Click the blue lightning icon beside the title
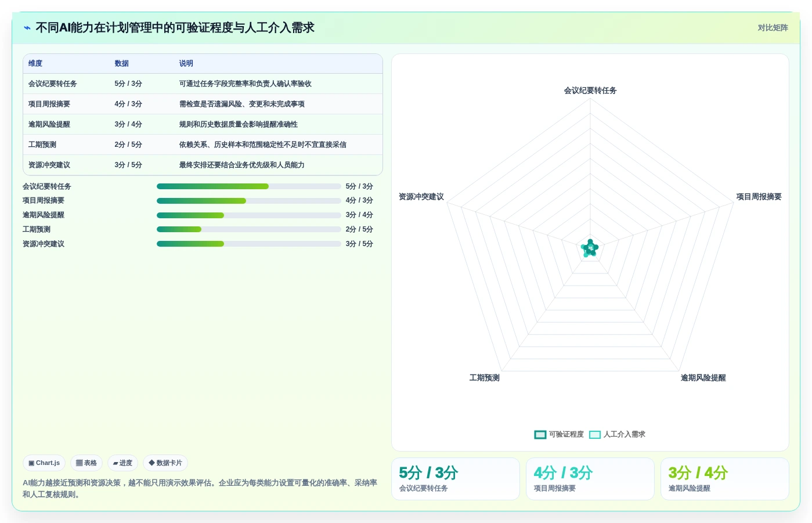Image resolution: width=812 pixels, height=523 pixels. (27, 28)
